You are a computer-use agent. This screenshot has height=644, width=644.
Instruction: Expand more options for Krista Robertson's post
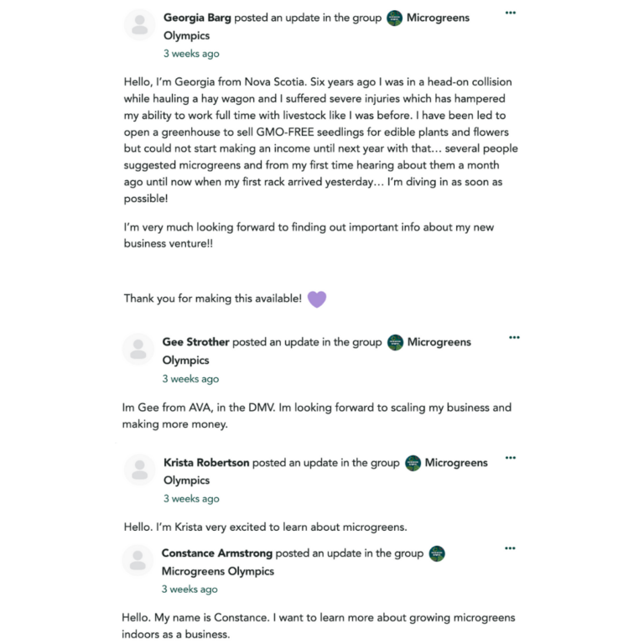click(511, 458)
